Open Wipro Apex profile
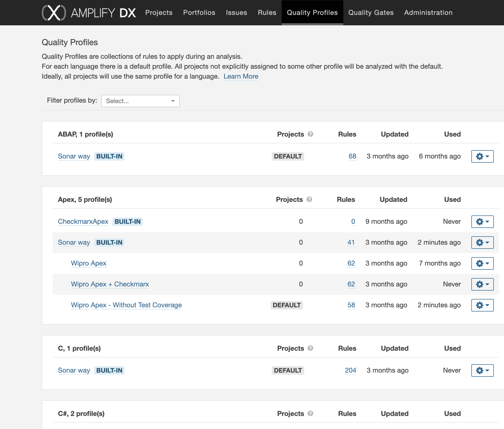Viewport: 504px width, 429px height. (89, 263)
